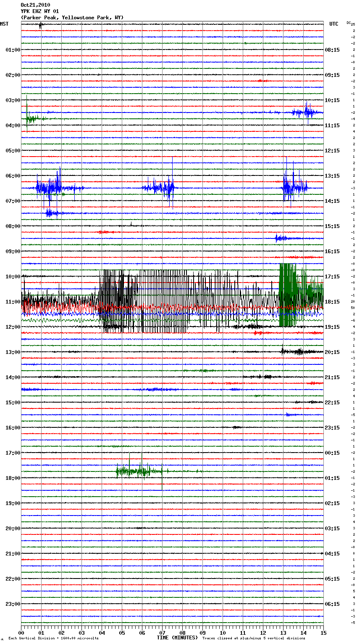357x644 pixels.
Task: Click the UTC time label '11:15'
Action: tap(332, 126)
